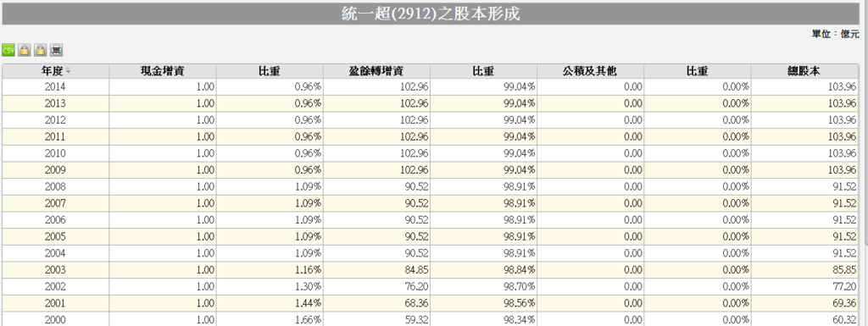This screenshot has width=868, height=326.
Task: Click 91.52 總股本 in the 2004 row
Action: pyautogui.click(x=804, y=253)
